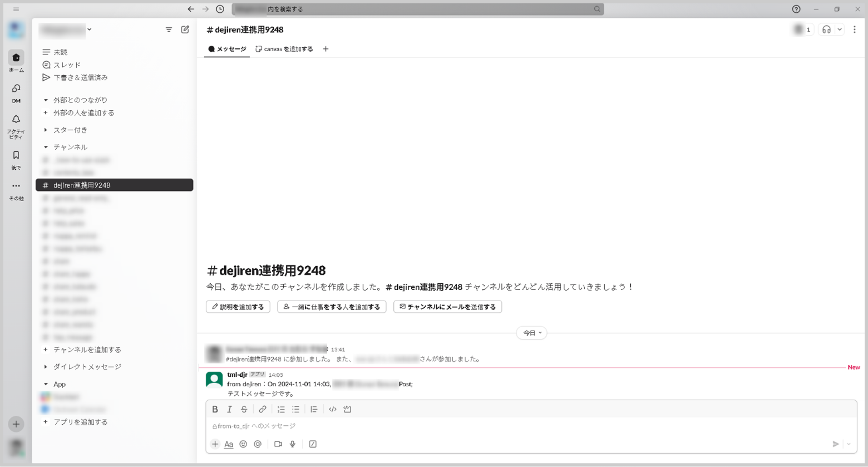Click the sidebar filter icon
This screenshot has width=868, height=467.
point(169,30)
